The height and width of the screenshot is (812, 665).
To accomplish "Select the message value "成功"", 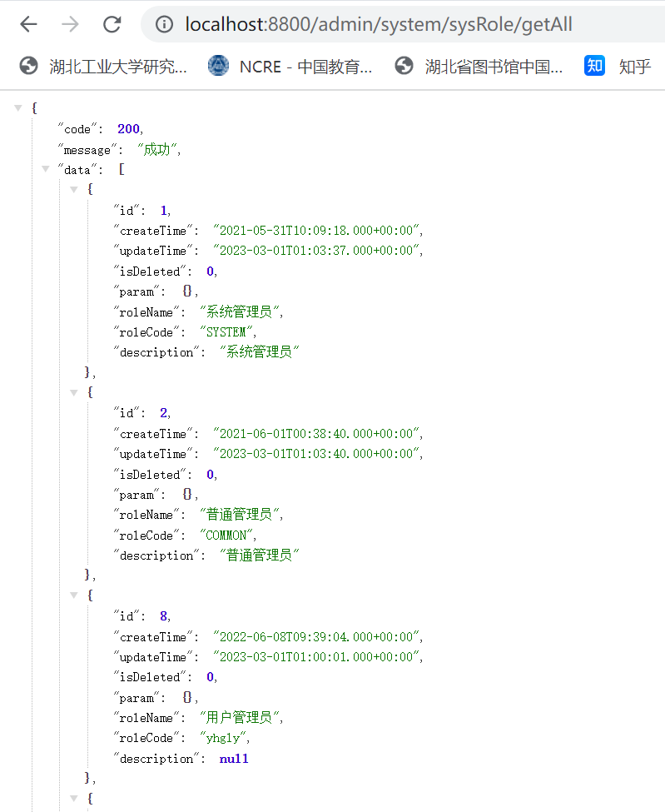I will coord(157,150).
